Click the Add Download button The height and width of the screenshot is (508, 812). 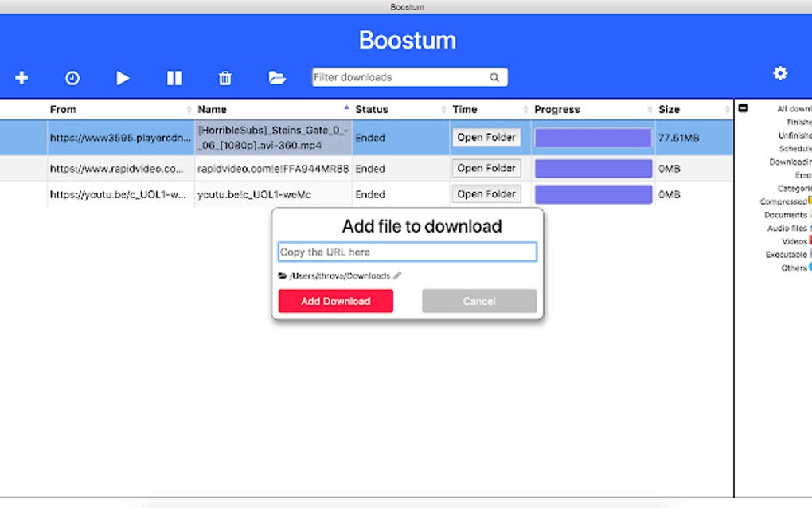335,301
